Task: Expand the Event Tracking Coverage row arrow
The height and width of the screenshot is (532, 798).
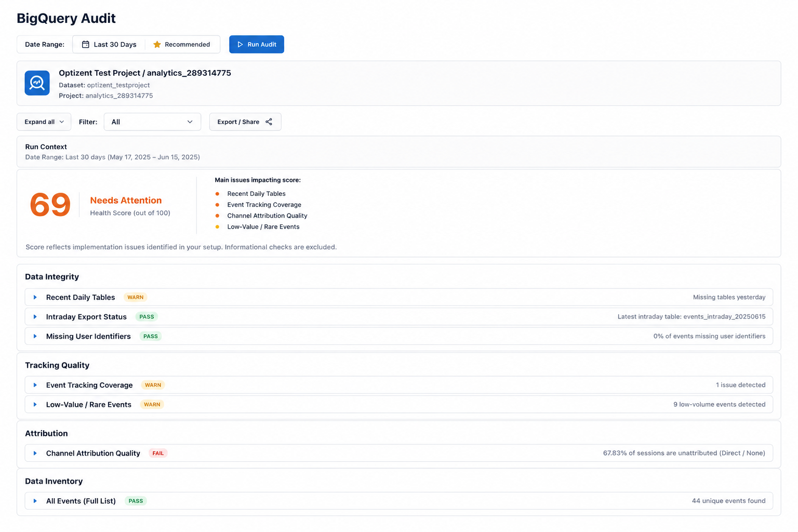Action: pos(35,385)
